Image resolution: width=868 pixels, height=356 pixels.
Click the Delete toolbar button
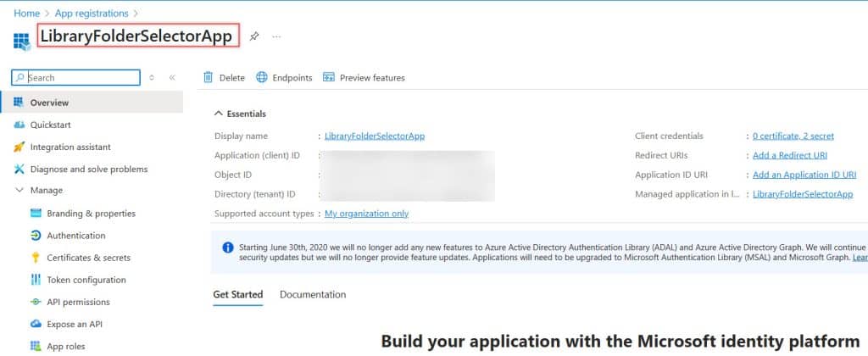point(224,77)
